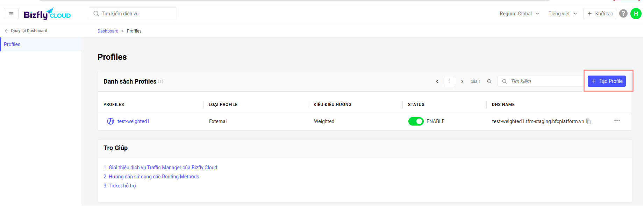Disable the ENABLE status toggle

click(x=416, y=121)
